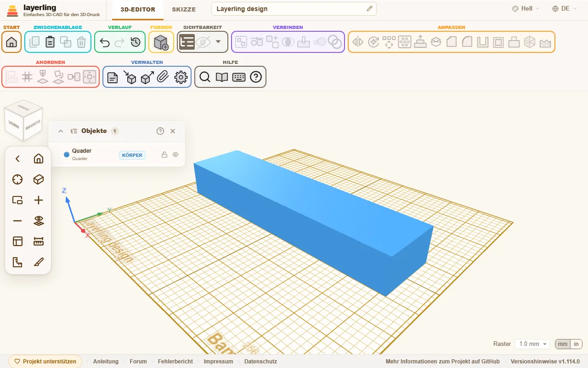Click the Layerling design project name field
588x368 pixels.
coord(294,9)
